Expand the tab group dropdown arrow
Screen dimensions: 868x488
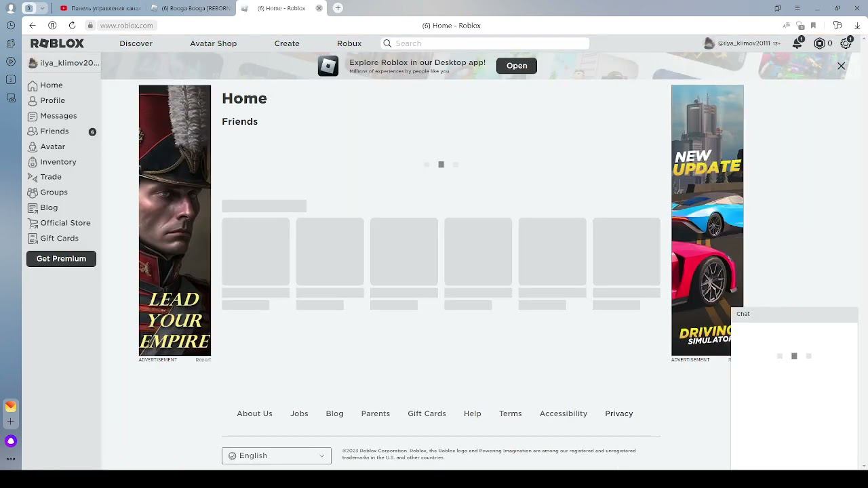point(42,8)
